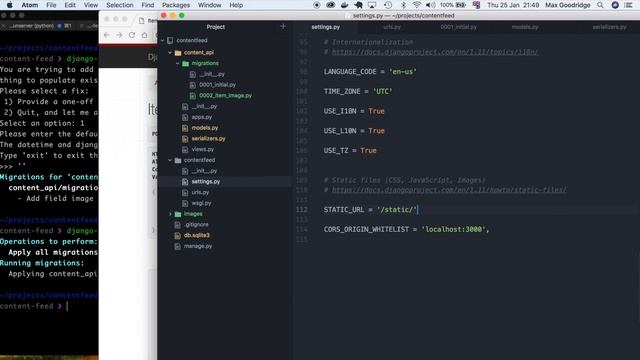640x360 pixels.
Task: Open the Find menu
Action: coord(148,5)
